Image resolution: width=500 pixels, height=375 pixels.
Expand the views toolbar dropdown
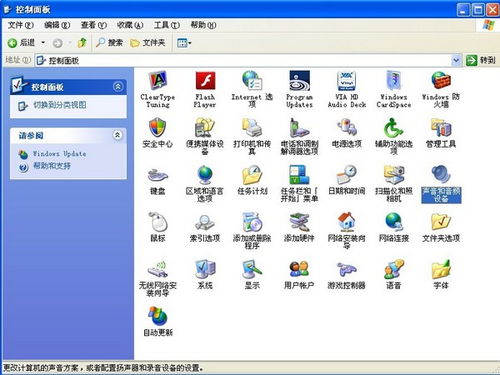tap(190, 43)
